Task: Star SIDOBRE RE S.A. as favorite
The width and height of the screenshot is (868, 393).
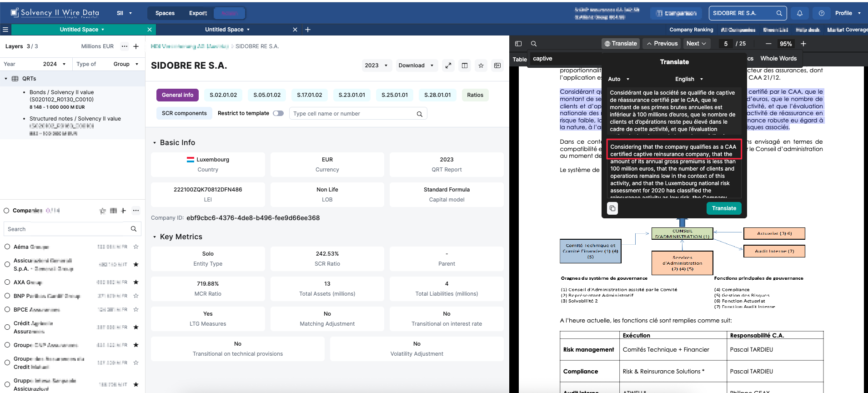Action: (481, 65)
